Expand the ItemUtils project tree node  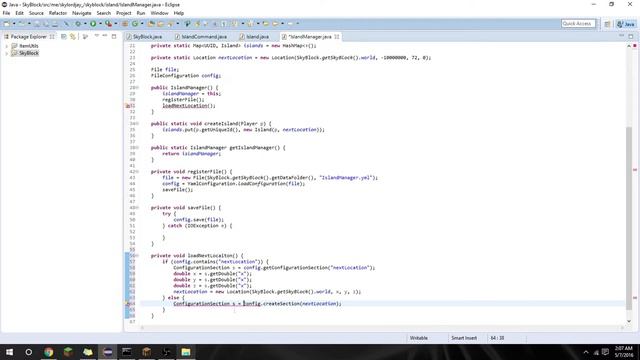coord(7,46)
